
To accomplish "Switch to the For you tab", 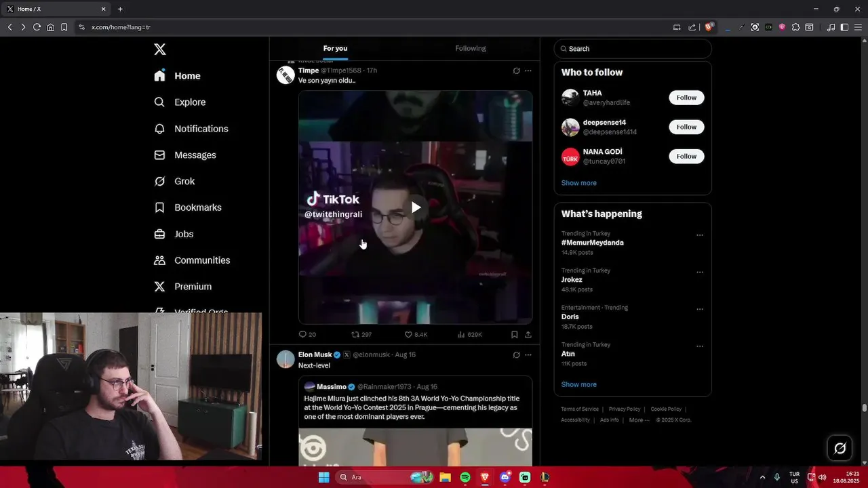I will coord(335,48).
